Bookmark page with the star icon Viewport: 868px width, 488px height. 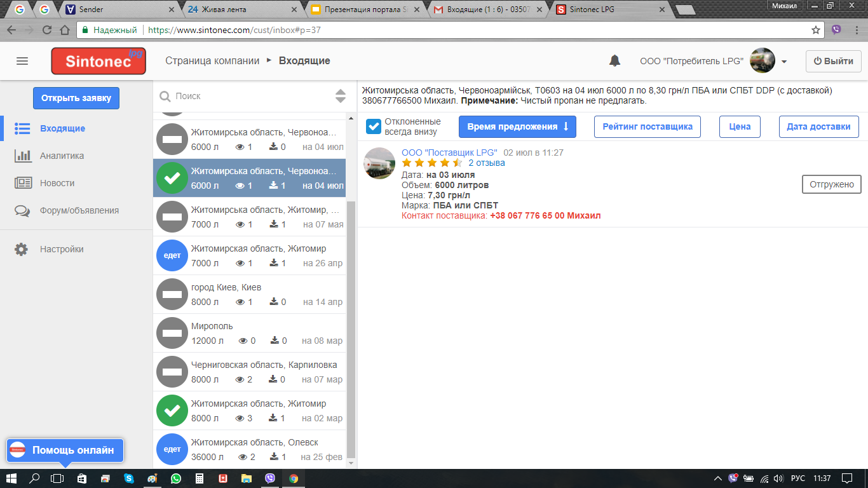[816, 30]
